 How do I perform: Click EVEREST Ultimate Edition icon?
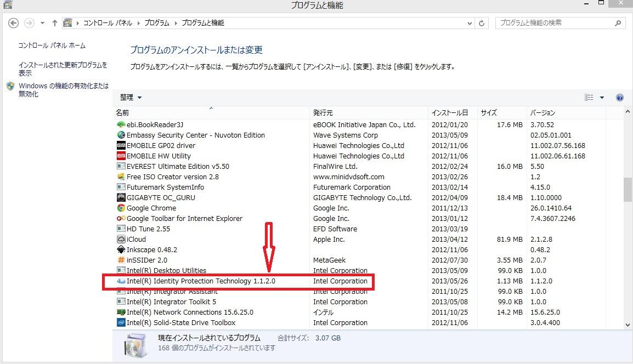click(x=121, y=166)
